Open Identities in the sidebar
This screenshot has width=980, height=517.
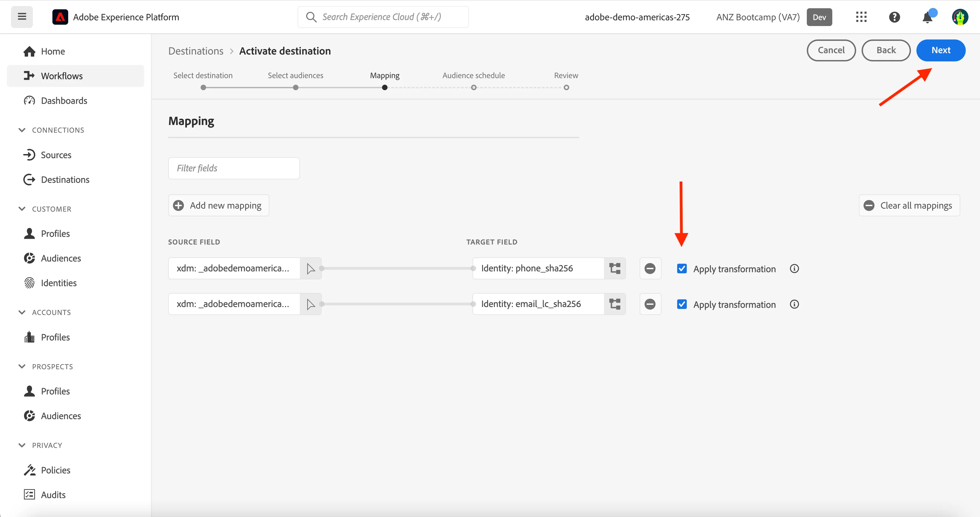pos(59,283)
